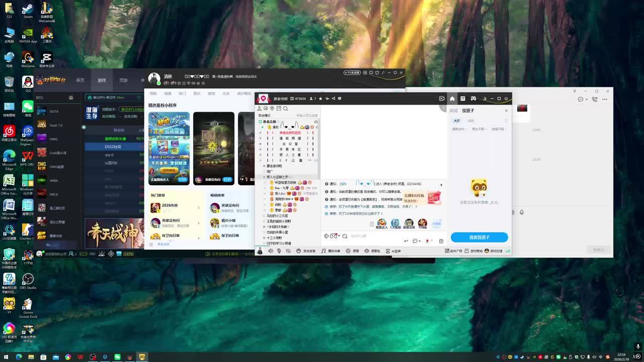Click the video icon in channel header
Viewport: 644px width, 362px height.
tap(442, 99)
